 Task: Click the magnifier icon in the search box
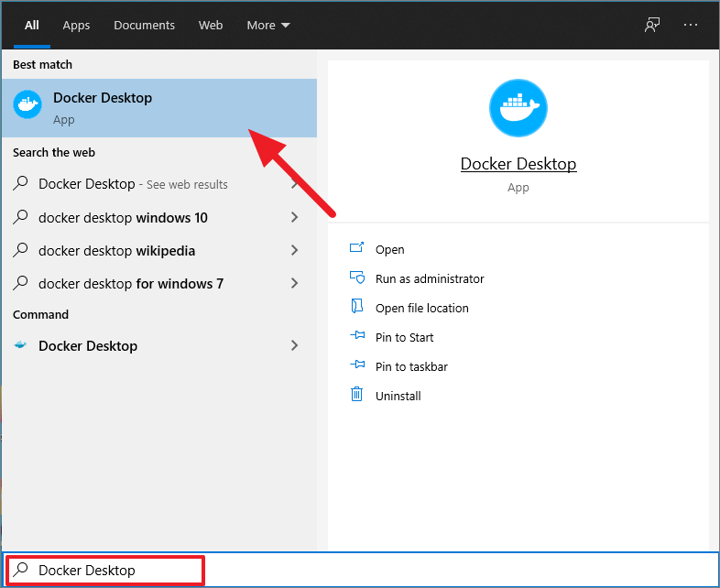21,570
